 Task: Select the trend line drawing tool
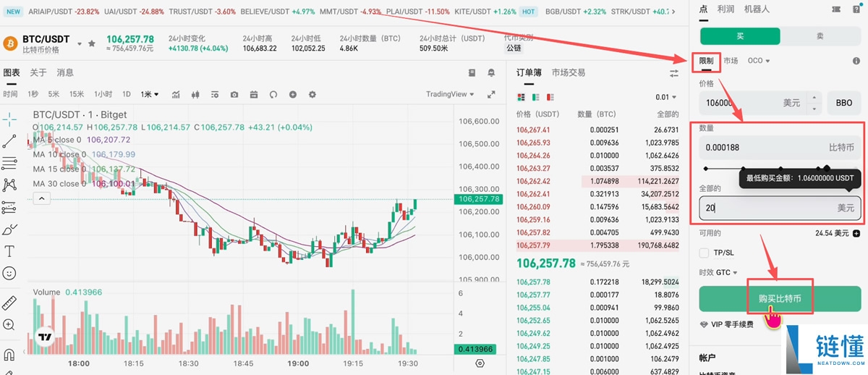click(x=9, y=140)
